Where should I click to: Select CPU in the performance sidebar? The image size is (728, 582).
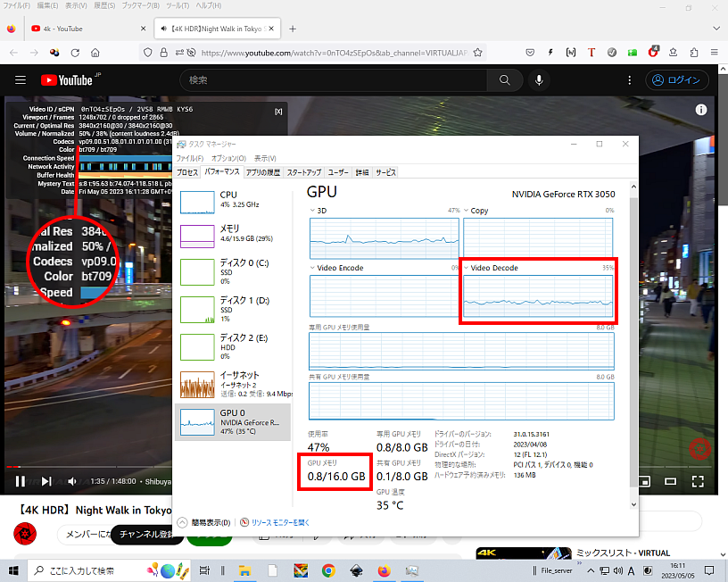tap(234, 202)
